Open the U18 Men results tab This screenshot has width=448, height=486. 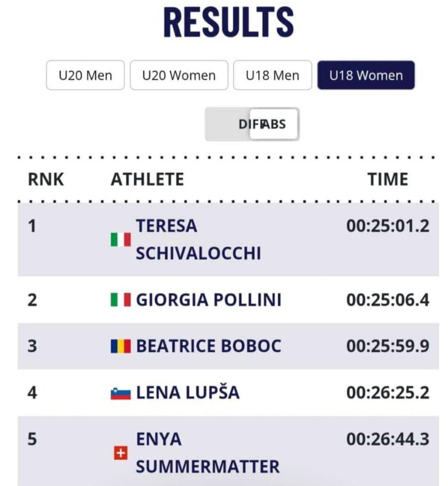point(272,75)
